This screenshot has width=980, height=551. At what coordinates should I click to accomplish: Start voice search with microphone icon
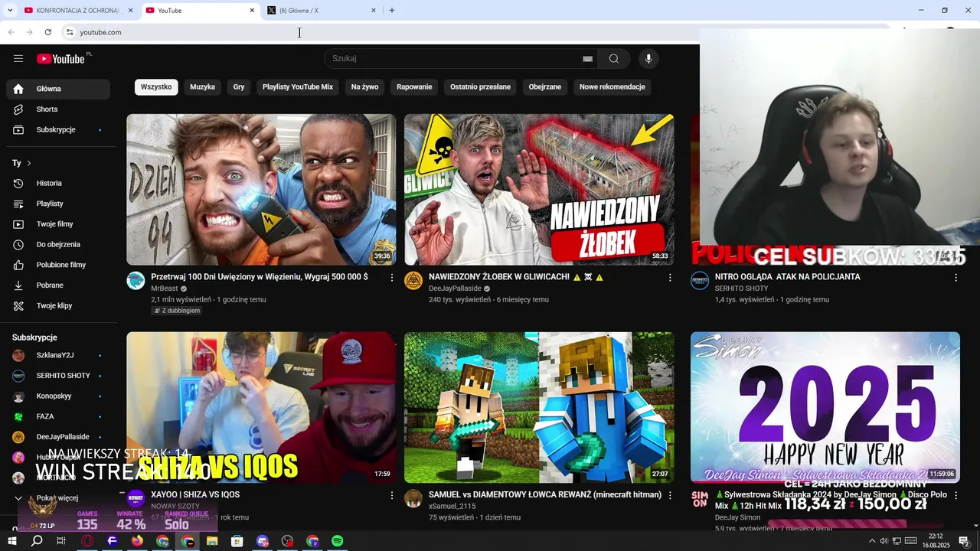pyautogui.click(x=648, y=59)
